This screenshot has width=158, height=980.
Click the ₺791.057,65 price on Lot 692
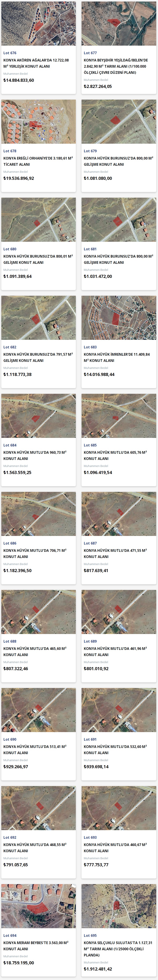click(x=16, y=865)
